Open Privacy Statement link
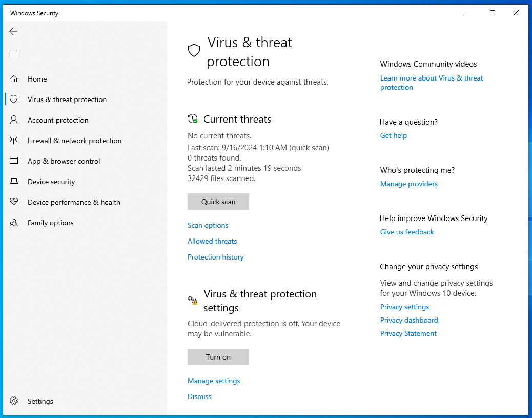The image size is (532, 418). pyautogui.click(x=408, y=333)
